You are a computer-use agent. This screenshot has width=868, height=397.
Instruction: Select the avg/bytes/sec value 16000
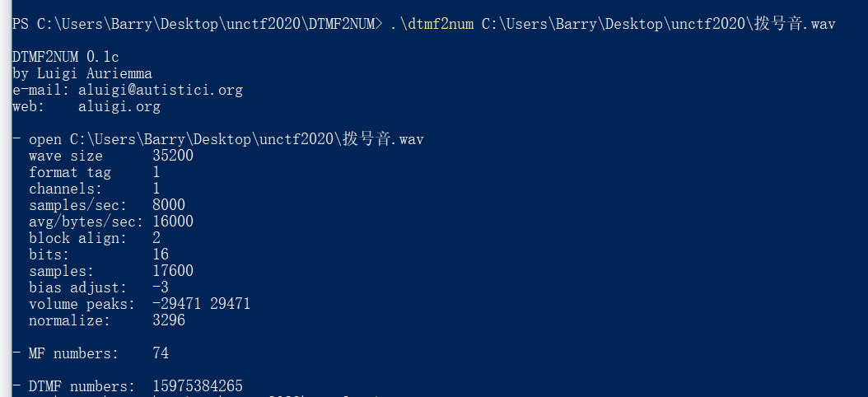(173, 222)
